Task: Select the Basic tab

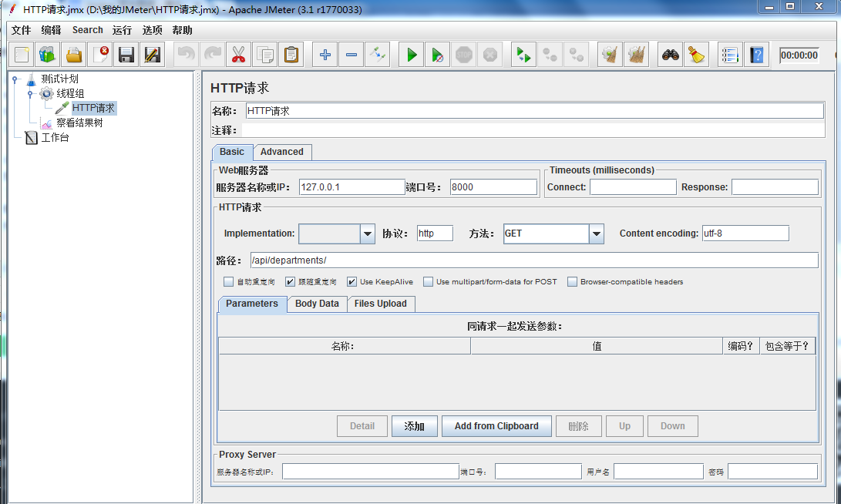Action: pos(232,152)
